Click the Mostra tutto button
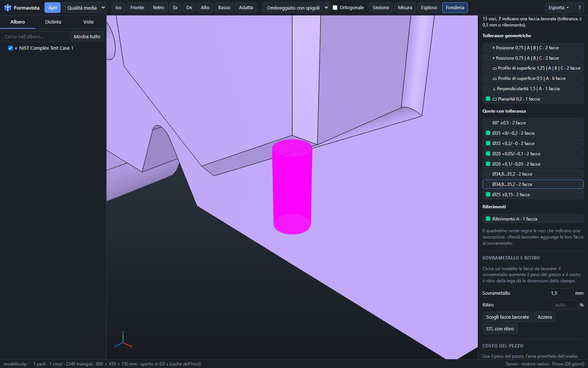588x368 pixels. pos(87,36)
